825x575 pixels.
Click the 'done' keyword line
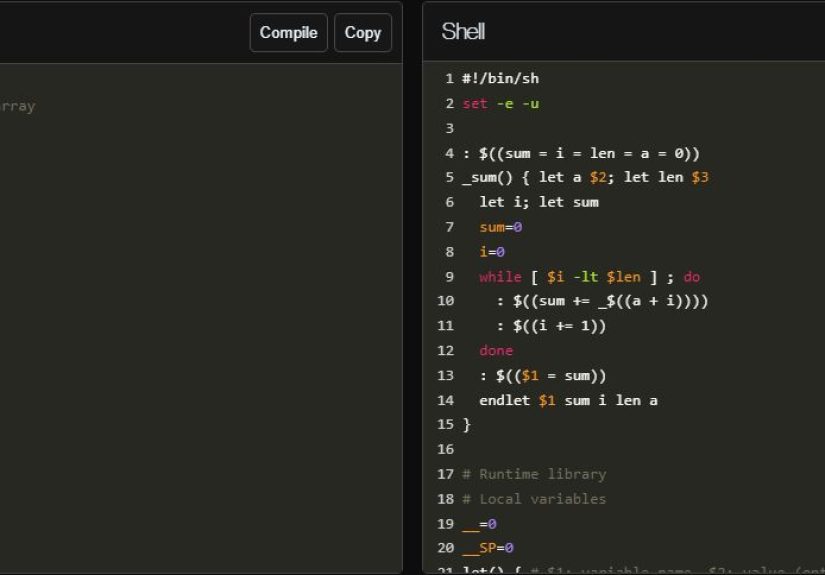click(496, 350)
